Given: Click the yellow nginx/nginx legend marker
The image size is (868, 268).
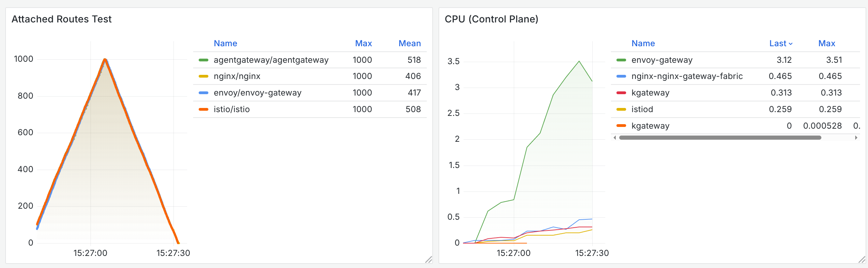Looking at the screenshot, I should [203, 76].
